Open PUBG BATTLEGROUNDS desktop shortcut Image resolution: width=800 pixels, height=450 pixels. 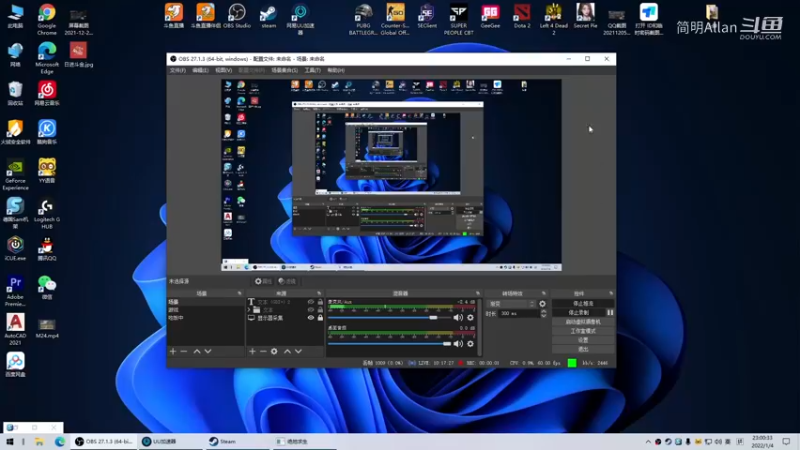(363, 19)
